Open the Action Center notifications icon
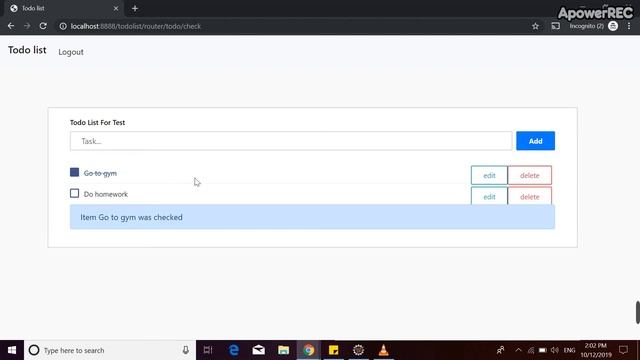 [x=623, y=350]
